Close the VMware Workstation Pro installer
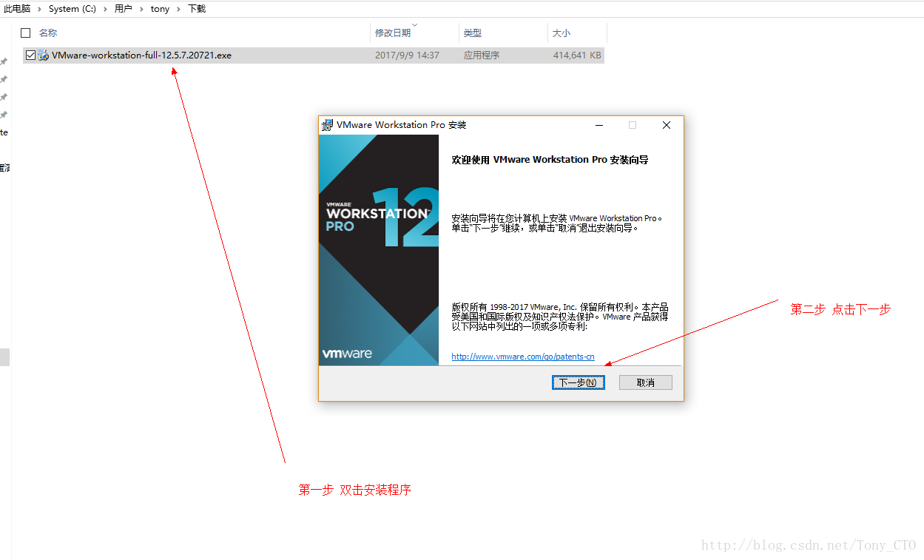 (x=667, y=125)
